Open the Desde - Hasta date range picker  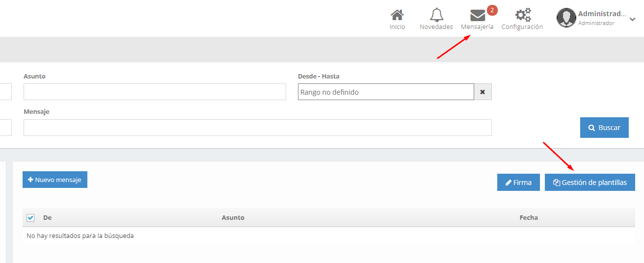385,92
